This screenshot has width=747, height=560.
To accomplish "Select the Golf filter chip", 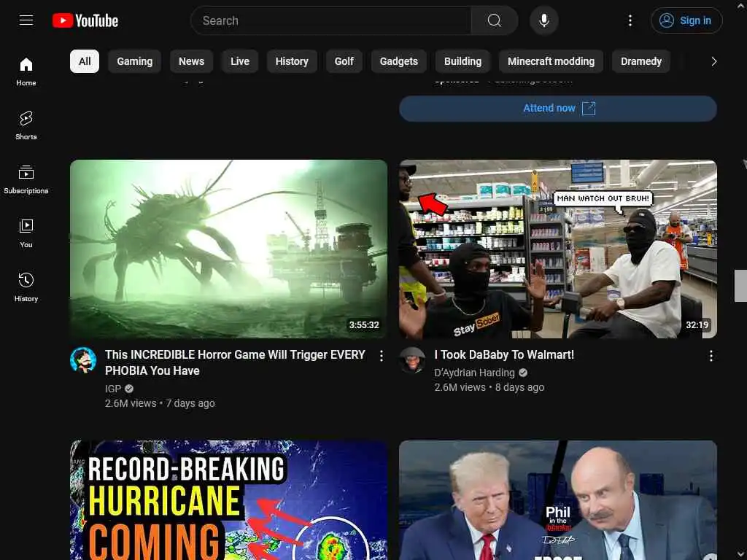I will (344, 61).
